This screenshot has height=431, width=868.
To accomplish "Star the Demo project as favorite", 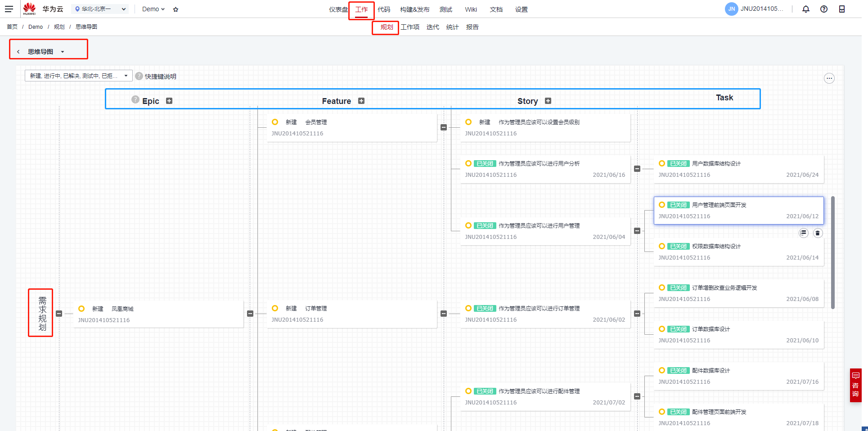I will point(175,9).
